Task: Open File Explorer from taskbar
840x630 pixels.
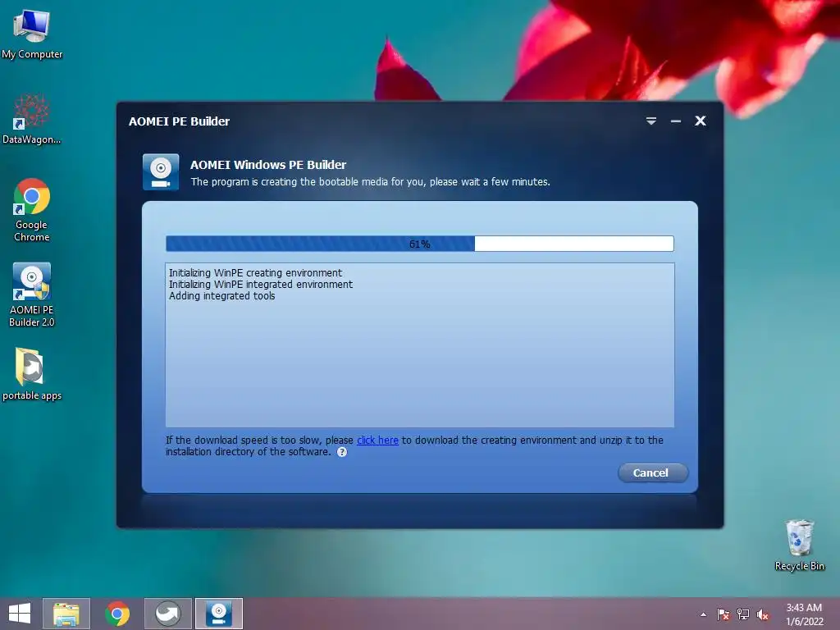Action: tap(66, 614)
